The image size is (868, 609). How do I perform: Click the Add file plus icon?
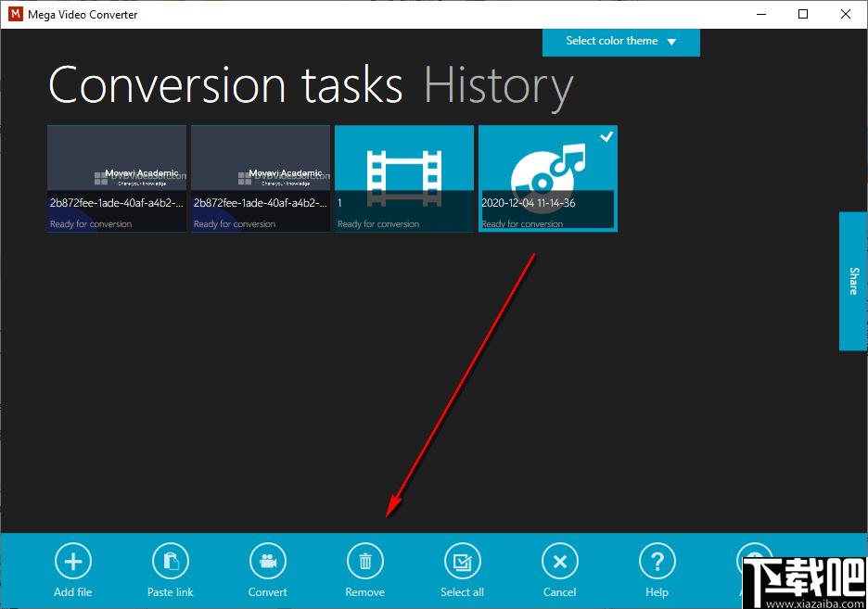[x=73, y=561]
